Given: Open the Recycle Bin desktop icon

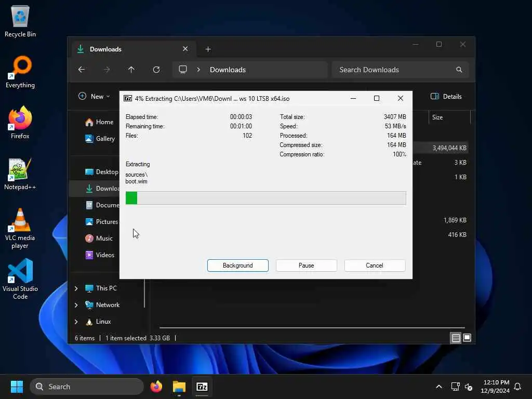Looking at the screenshot, I should (x=20, y=22).
